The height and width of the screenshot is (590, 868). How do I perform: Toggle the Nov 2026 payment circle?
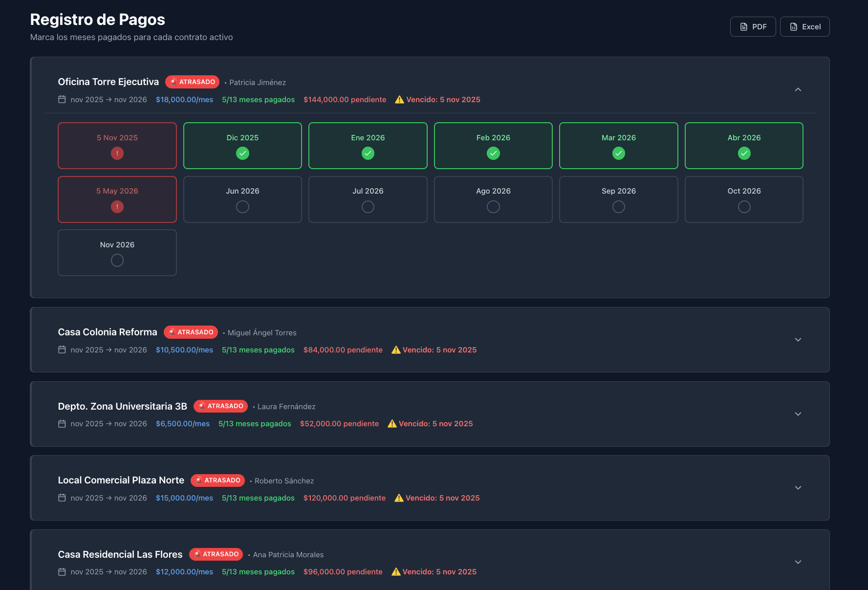117,261
